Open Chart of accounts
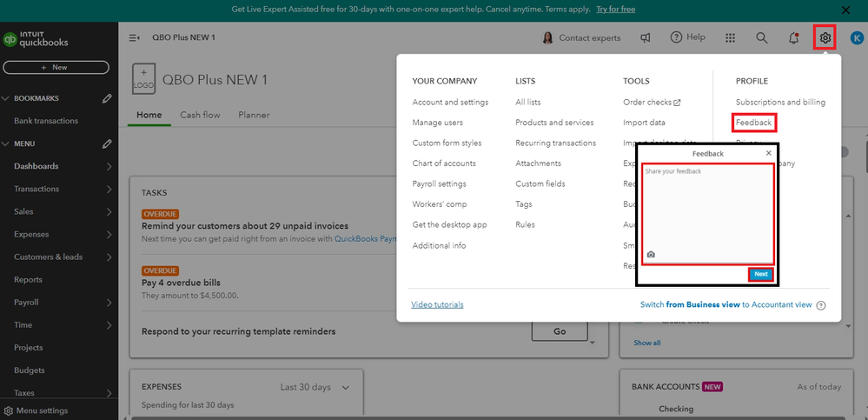868x420 pixels. click(x=444, y=163)
